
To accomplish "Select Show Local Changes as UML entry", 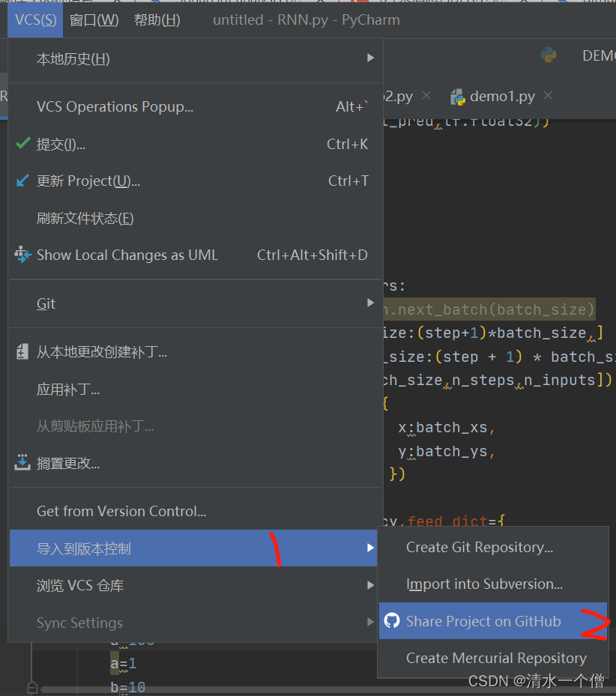I will click(196, 255).
